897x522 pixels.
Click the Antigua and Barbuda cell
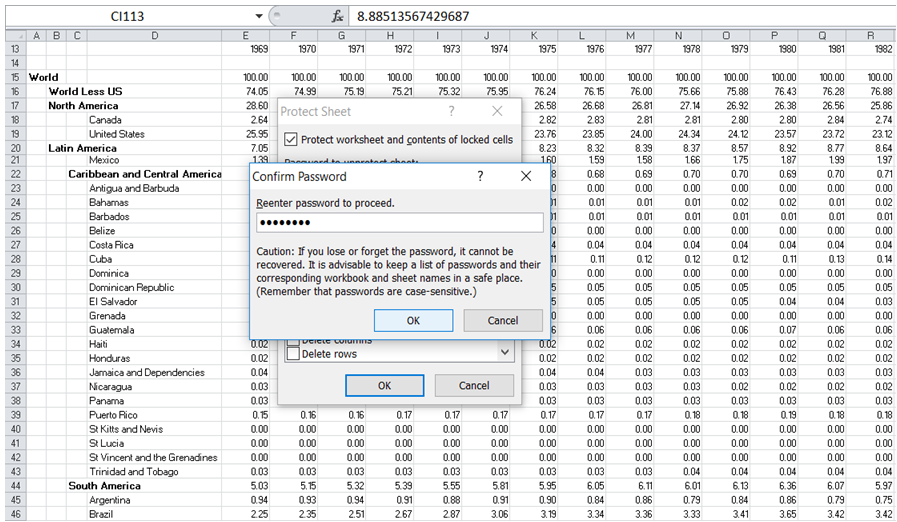[x=134, y=188]
